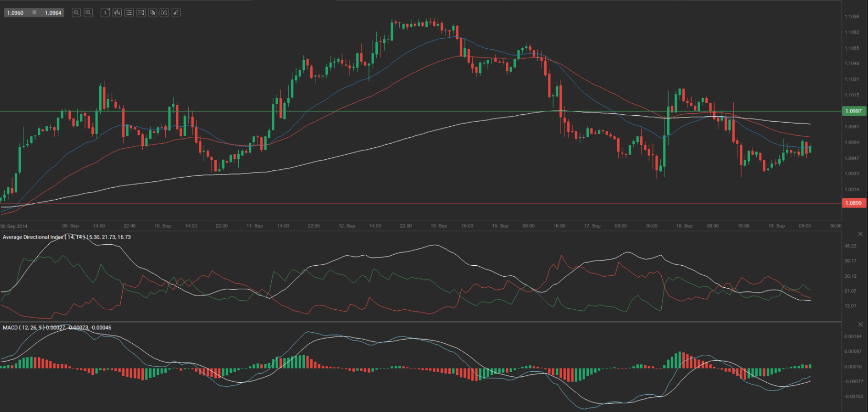
Task: Select the green 1.0997 price level marker
Action: click(853, 111)
